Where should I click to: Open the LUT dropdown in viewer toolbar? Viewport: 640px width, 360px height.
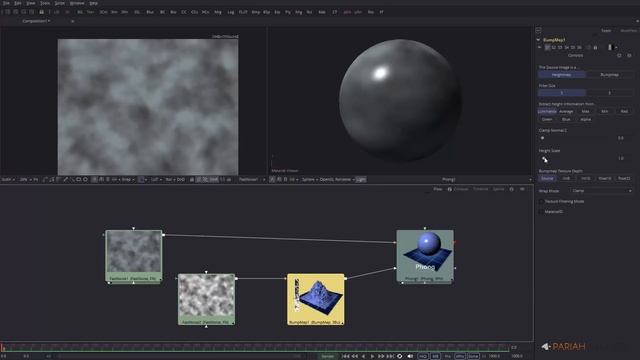click(156, 180)
